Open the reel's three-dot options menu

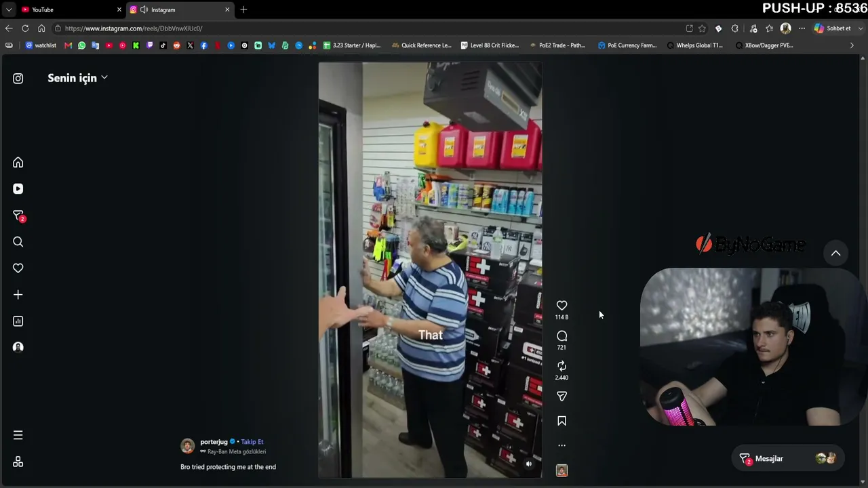pyautogui.click(x=561, y=446)
